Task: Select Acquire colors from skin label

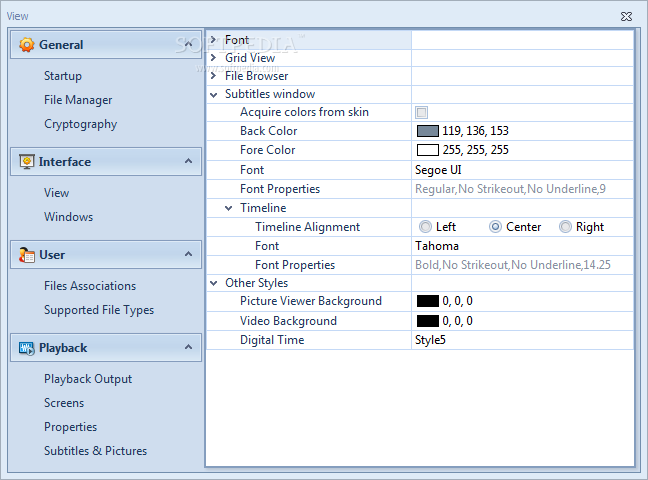Action: point(304,112)
